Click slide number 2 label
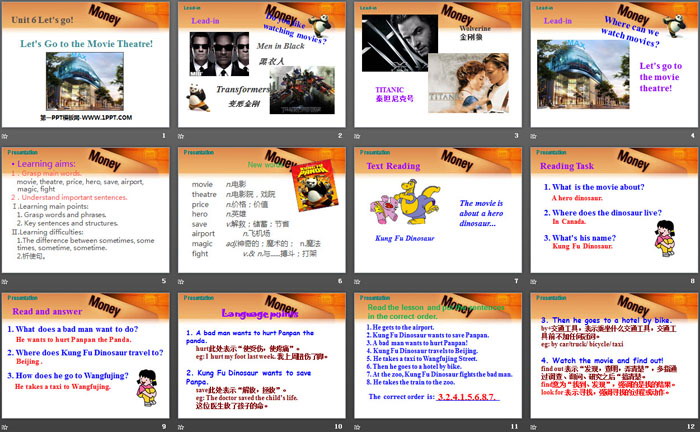Viewport: 700px width, 432px height. 340,135
